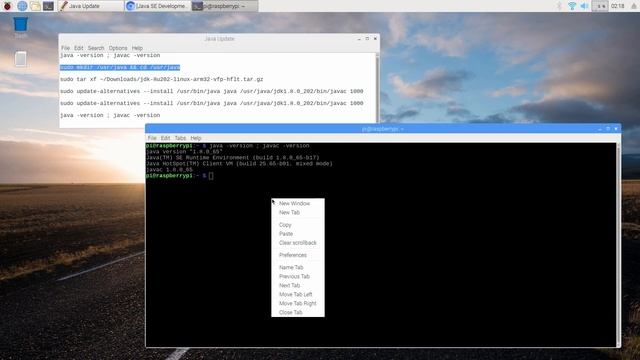
Task: Switch to pi@raspberrypi terminal taskbar entry
Action: coord(224,6)
